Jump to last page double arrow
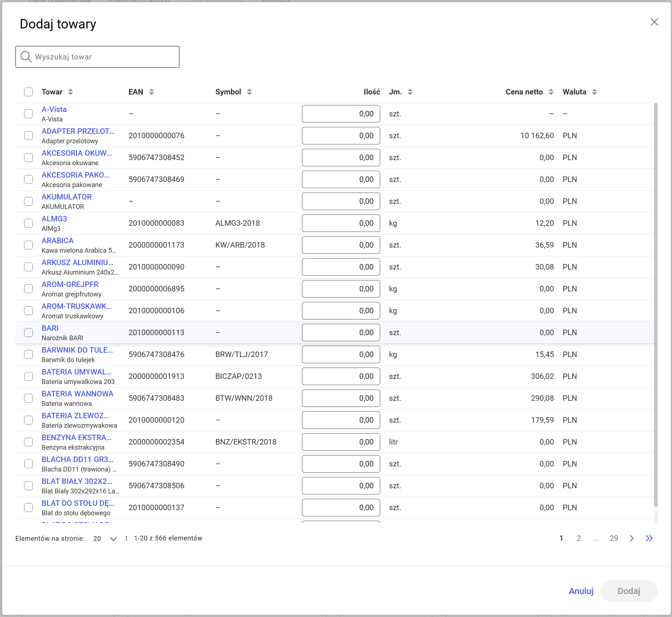The image size is (672, 617). coord(649,538)
